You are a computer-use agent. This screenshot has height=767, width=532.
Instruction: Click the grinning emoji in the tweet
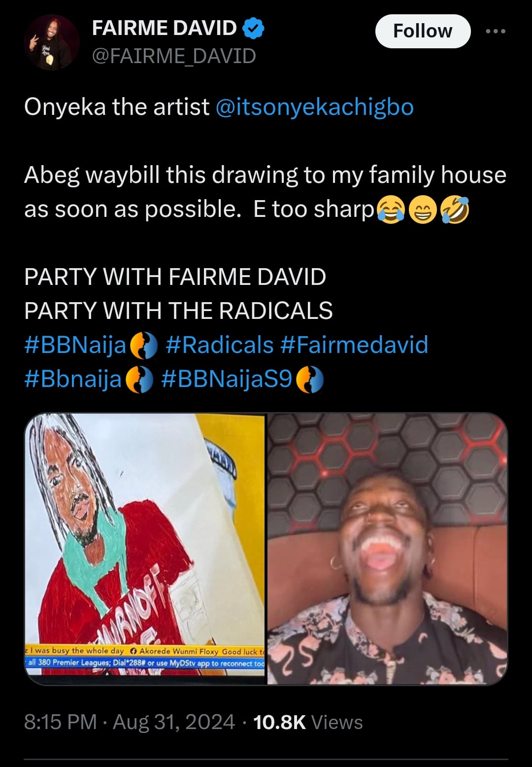(x=423, y=210)
